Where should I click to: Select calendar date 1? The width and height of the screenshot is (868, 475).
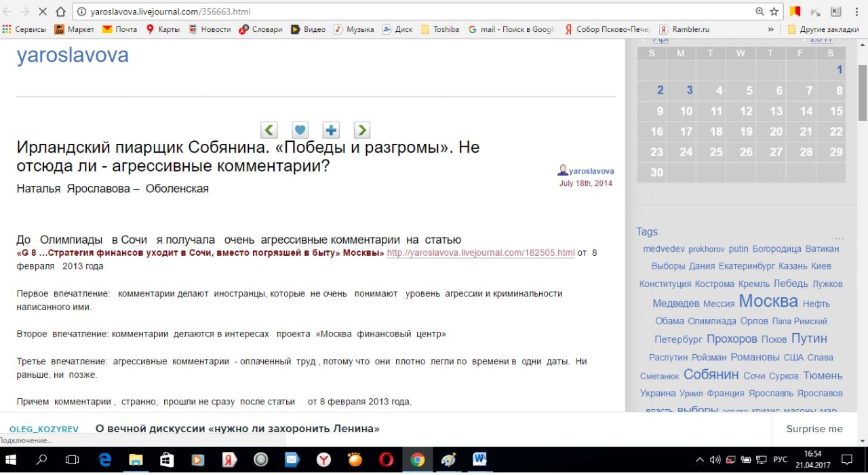840,69
